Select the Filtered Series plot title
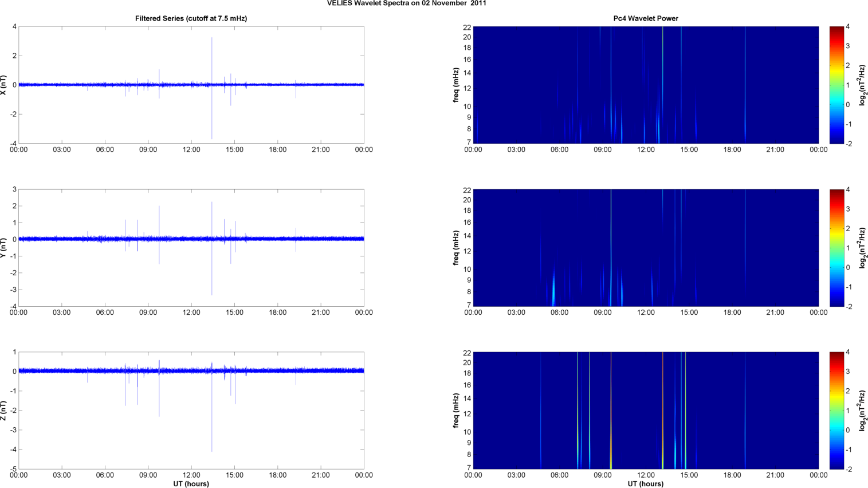This screenshot has height=488, width=868. tap(191, 18)
